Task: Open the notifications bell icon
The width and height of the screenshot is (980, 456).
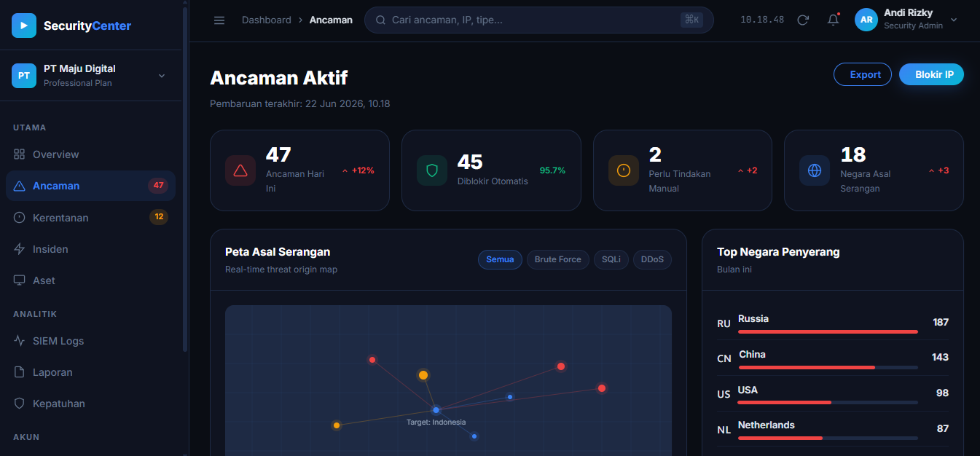Action: tap(834, 20)
